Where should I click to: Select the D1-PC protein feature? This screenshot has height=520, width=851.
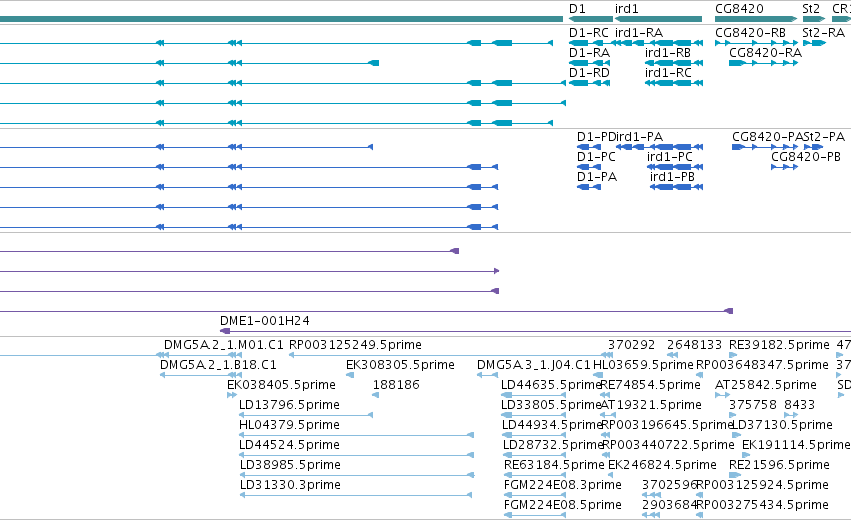[x=596, y=157]
